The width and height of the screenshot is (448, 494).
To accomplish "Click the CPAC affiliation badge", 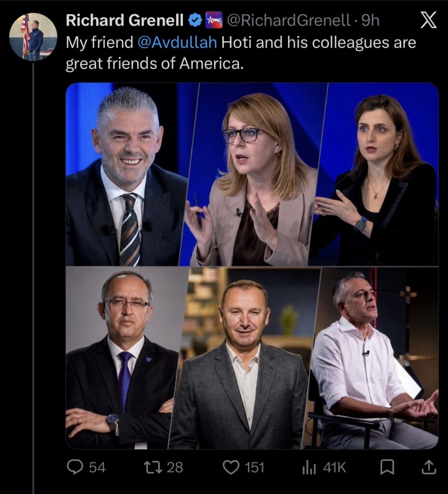I will 214,20.
